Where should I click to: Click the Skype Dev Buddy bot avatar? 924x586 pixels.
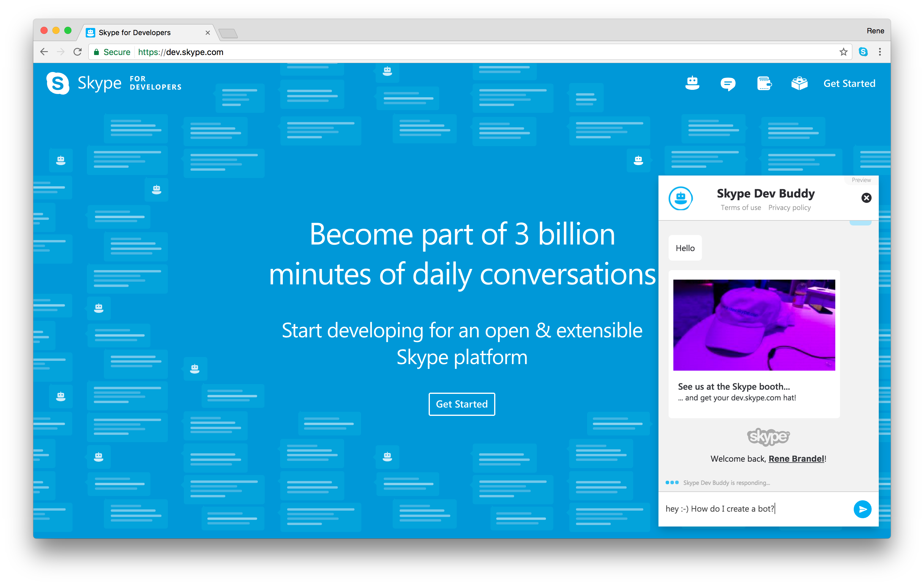[x=680, y=198]
